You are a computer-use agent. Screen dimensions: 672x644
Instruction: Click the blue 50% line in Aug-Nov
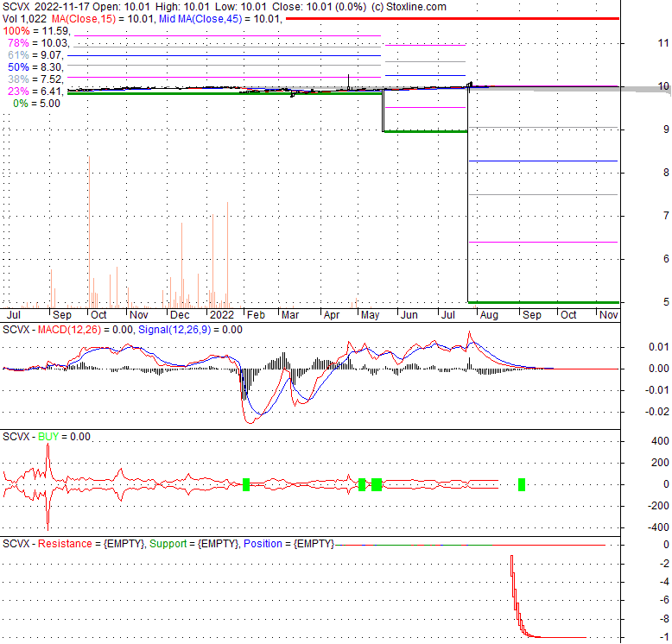pyautogui.click(x=543, y=161)
